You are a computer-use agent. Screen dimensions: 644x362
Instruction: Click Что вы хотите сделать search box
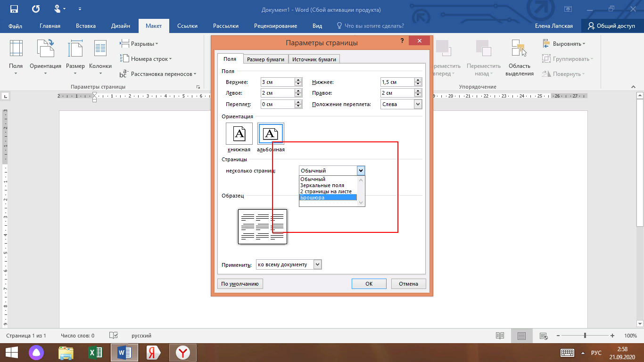pyautogui.click(x=370, y=26)
